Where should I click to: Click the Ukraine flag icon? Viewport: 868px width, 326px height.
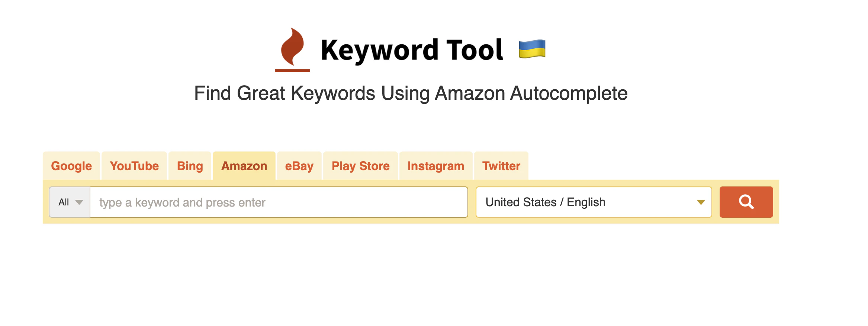(x=532, y=49)
